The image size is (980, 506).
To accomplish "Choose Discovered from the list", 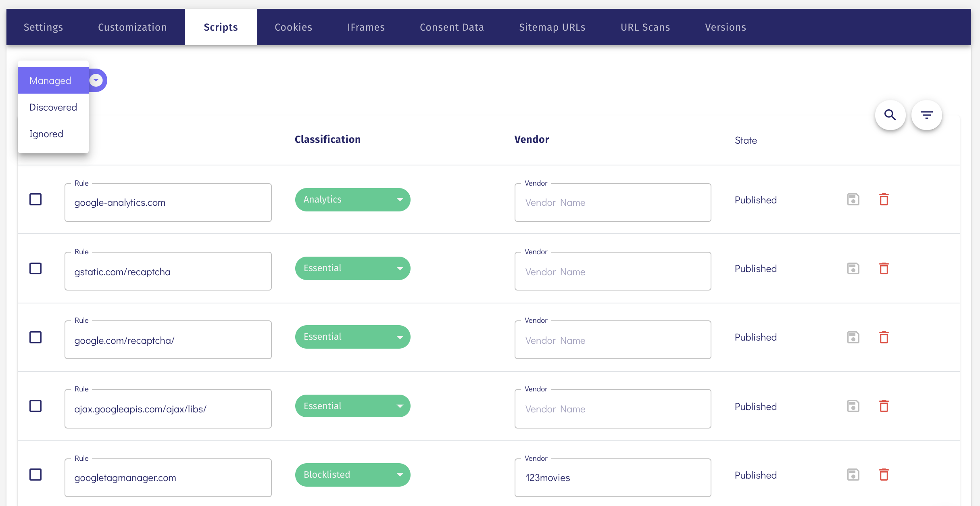I will tap(53, 107).
